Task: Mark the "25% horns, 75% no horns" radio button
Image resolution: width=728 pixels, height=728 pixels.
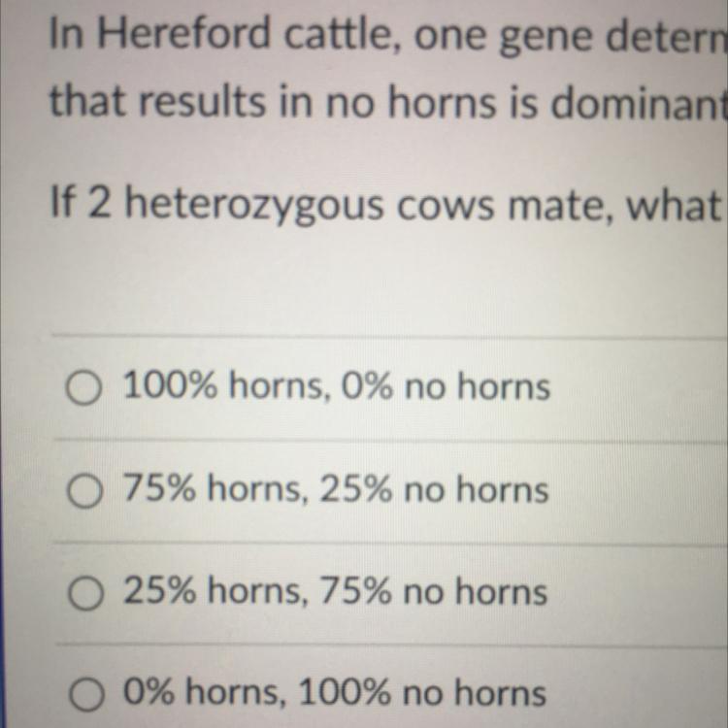Action: coord(85,593)
